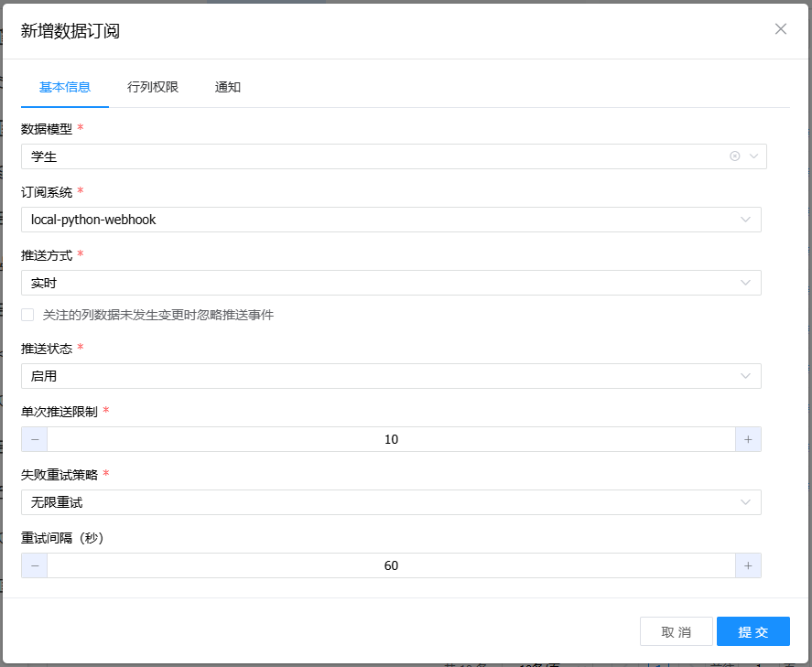Decrease 重试间隔 seconds with minus
The width and height of the screenshot is (812, 667).
[x=35, y=565]
